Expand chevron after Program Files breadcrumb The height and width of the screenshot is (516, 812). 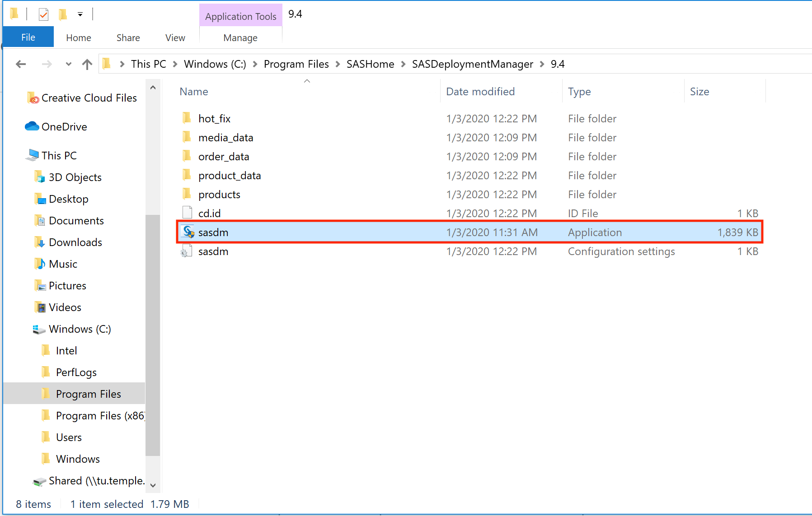click(338, 64)
